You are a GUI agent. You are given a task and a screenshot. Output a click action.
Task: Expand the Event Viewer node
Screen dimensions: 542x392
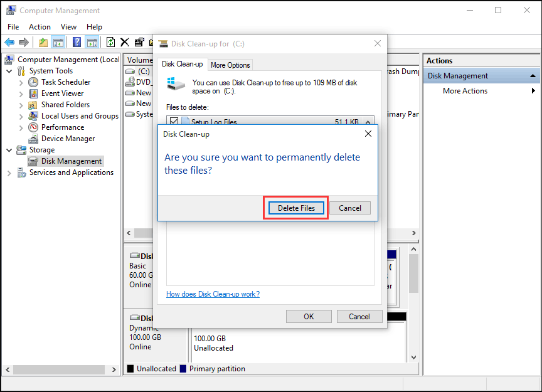[21, 93]
